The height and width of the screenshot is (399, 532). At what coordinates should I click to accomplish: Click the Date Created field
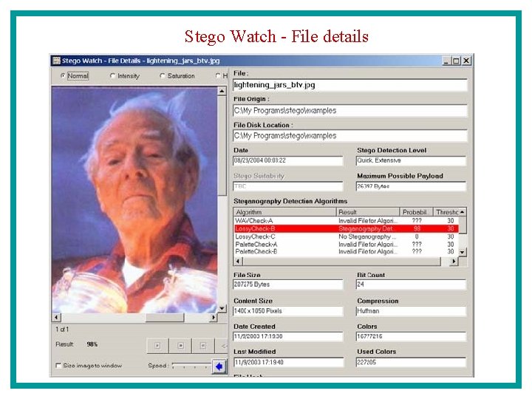click(288, 337)
